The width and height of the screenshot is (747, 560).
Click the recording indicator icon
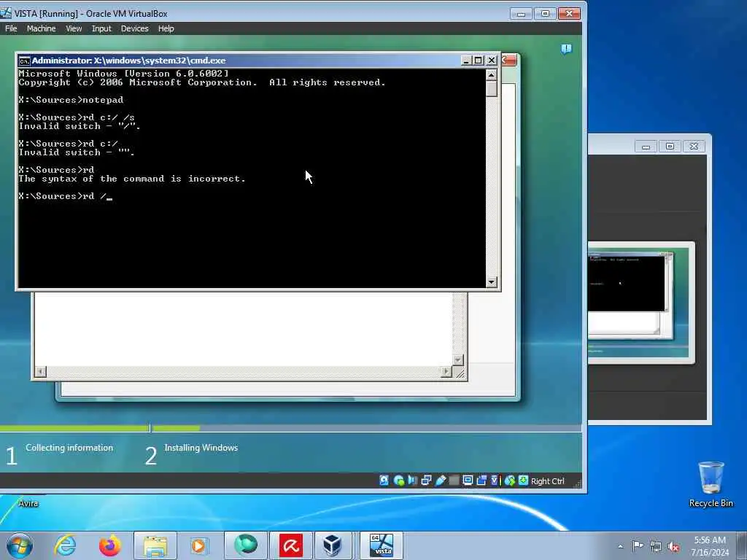481,481
